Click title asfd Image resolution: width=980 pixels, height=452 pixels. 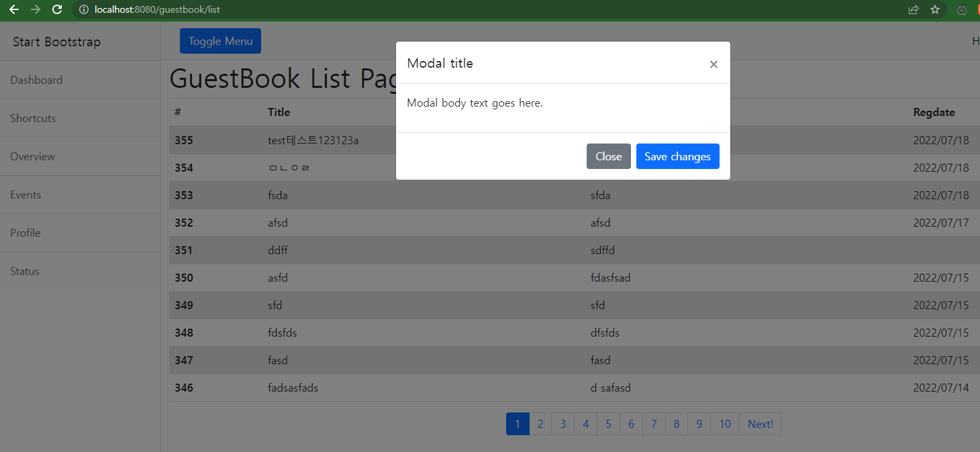pyautogui.click(x=278, y=278)
